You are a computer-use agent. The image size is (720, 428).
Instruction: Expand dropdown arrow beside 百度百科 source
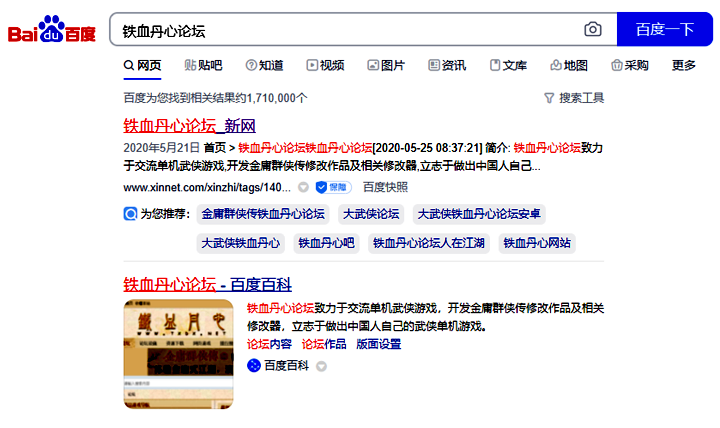point(321,366)
